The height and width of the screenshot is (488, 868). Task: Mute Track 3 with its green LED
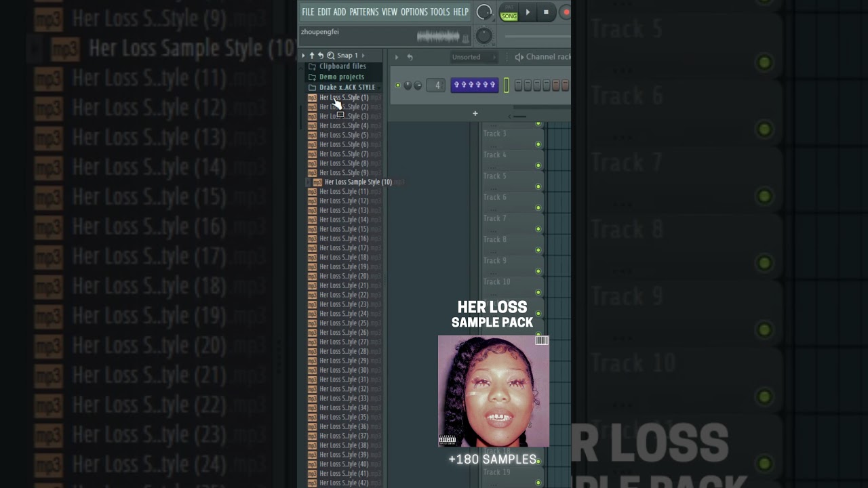pos(538,144)
